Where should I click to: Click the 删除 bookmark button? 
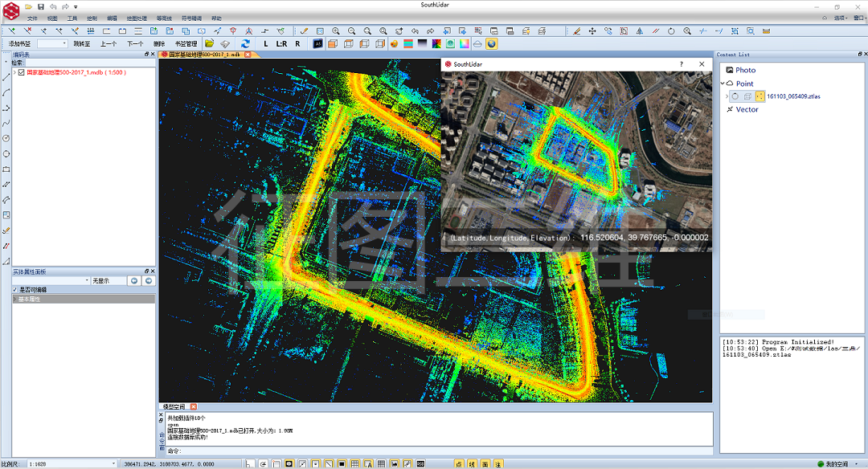tap(159, 43)
